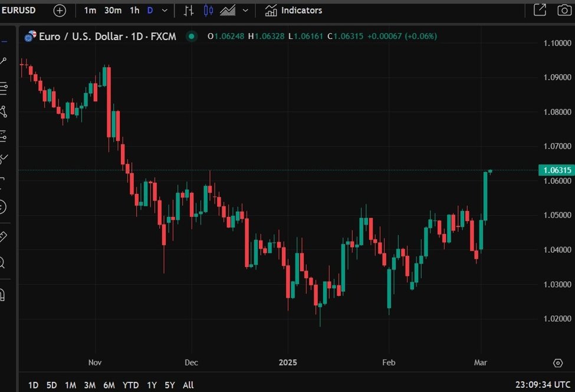Viewport: 575px width, 392px height.
Task: Select the candlestick chart style icon
Action: pos(208,11)
